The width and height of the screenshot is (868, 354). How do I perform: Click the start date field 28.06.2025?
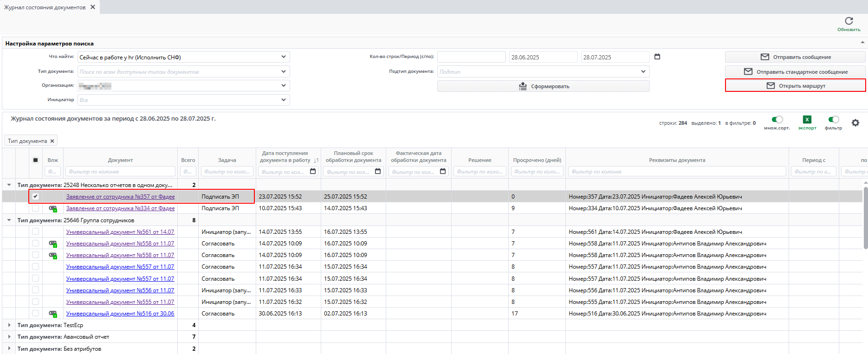click(x=544, y=57)
